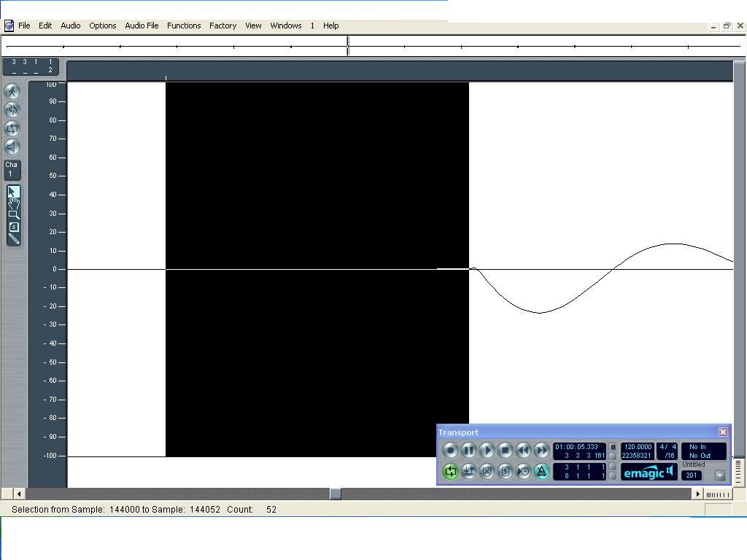Screen dimensions: 747x560
Task: Open the Factory menu
Action: pos(223,26)
